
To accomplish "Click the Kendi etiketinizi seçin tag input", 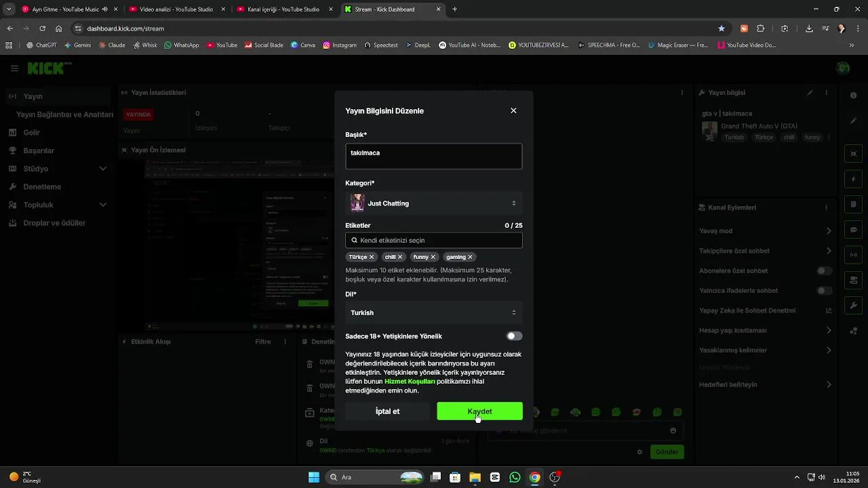I will point(434,240).
